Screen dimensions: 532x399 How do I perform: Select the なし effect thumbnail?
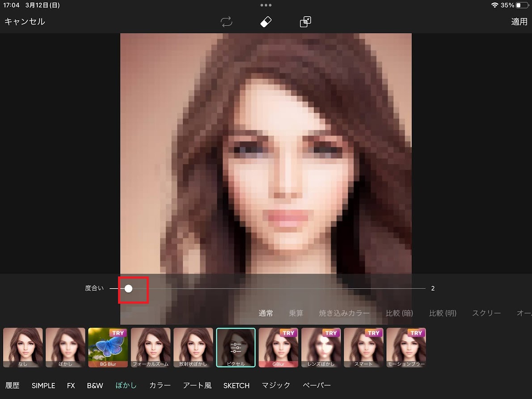point(23,348)
